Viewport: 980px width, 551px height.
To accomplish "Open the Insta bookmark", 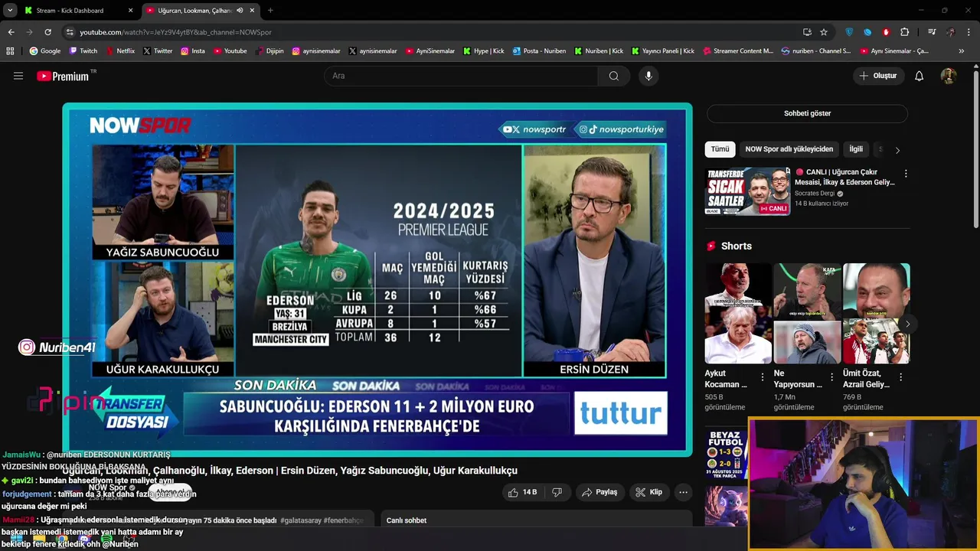I will 193,51.
